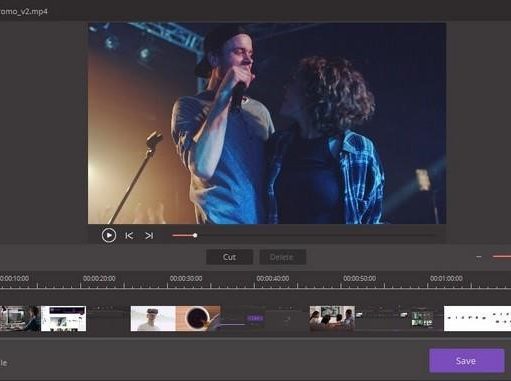Jump to the previous frame marker icon
511x381 pixels.
(129, 236)
